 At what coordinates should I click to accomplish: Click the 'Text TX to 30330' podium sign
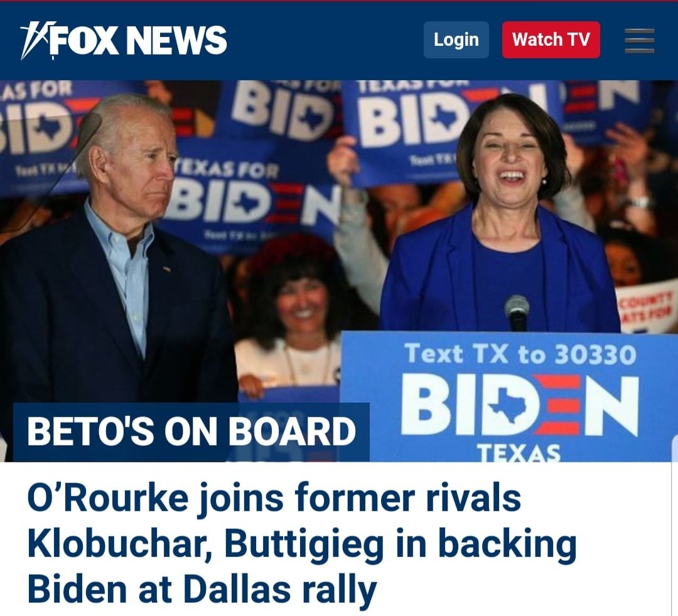click(520, 354)
